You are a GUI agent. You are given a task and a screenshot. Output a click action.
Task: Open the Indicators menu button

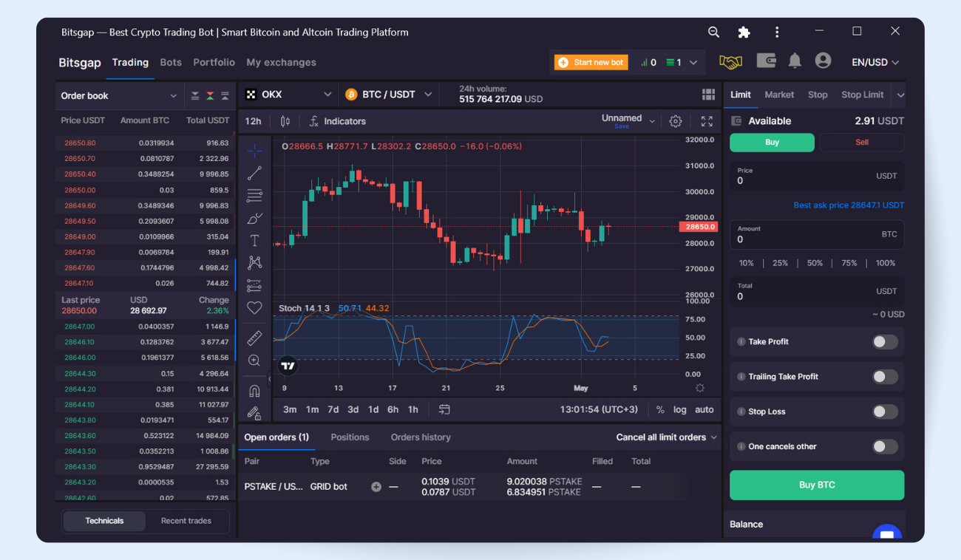pos(338,121)
